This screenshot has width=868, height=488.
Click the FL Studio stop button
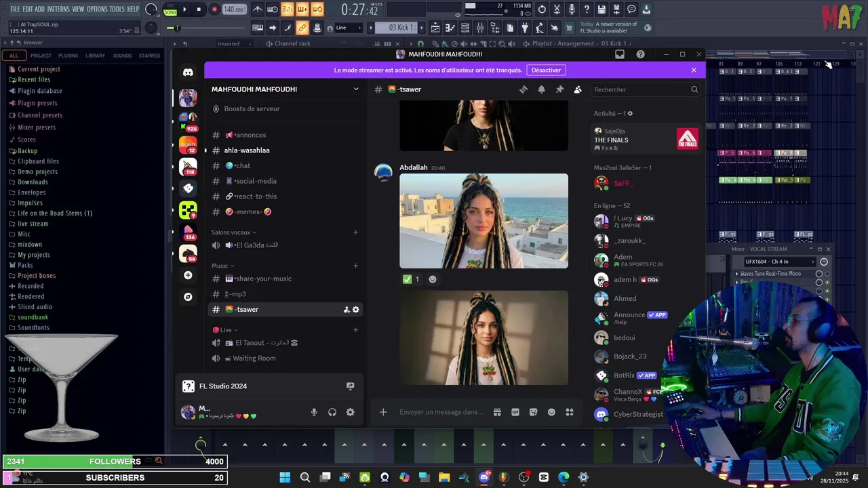[199, 9]
